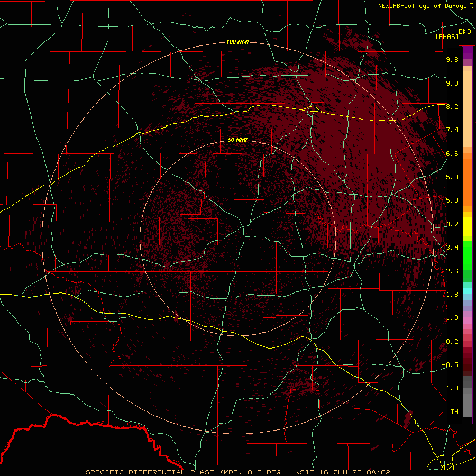The width and height of the screenshot is (476, 476).
Task: Select the 9.0 value on the scale
Action: (452, 83)
